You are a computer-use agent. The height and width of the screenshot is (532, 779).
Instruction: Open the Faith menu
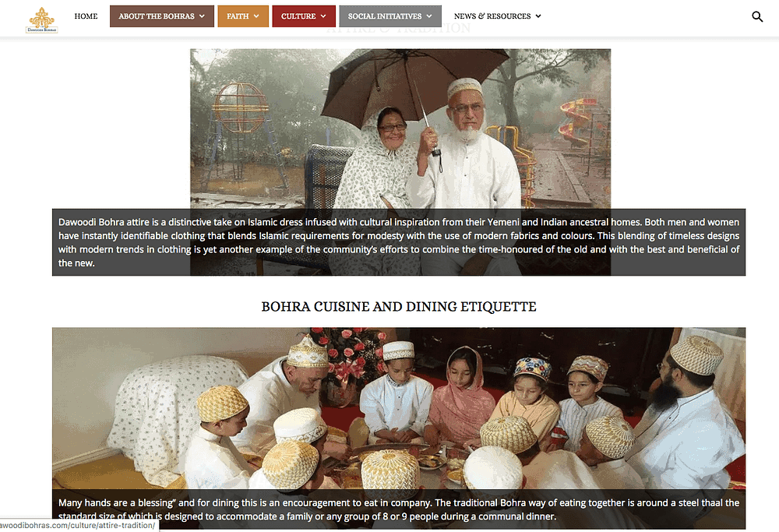pyautogui.click(x=243, y=16)
